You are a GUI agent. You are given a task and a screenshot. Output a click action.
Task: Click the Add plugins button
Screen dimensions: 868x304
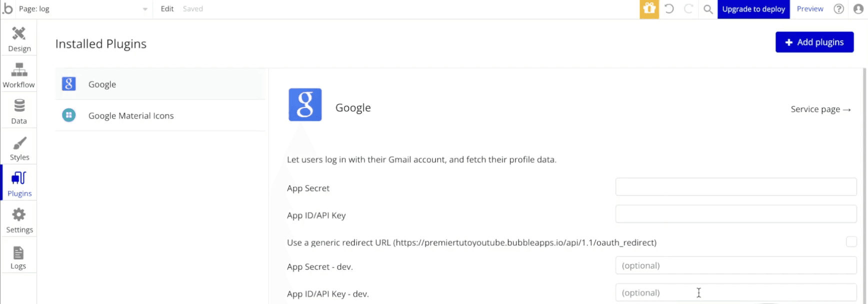(814, 42)
